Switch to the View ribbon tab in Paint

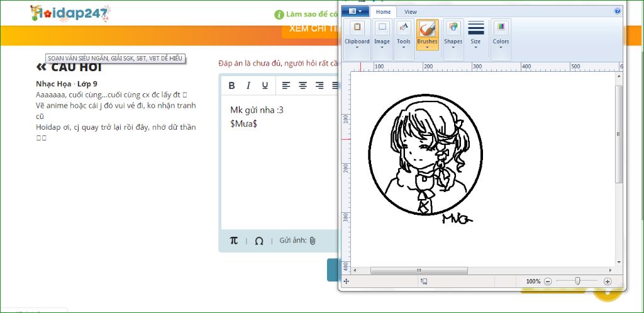pyautogui.click(x=410, y=12)
